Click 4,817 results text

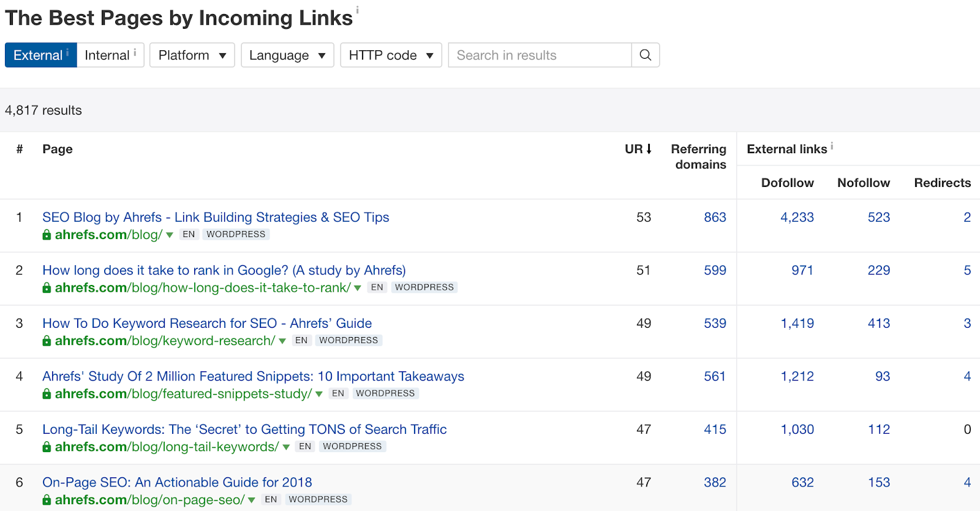[x=43, y=110]
